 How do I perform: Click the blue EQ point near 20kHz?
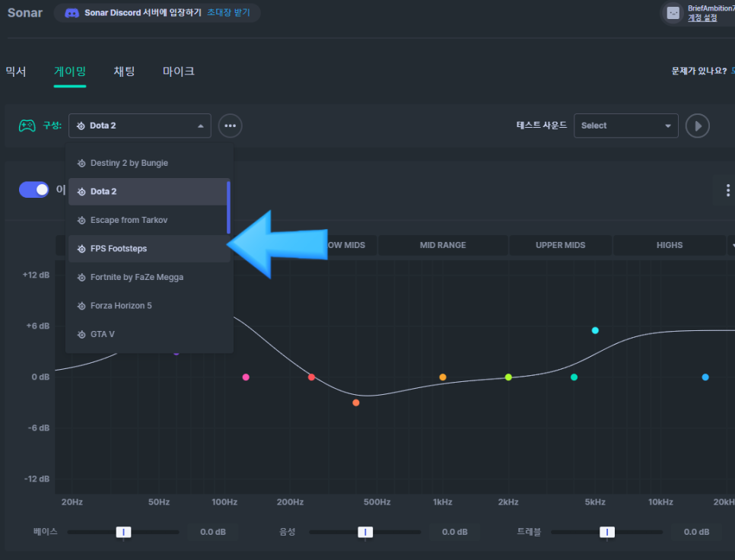click(705, 377)
